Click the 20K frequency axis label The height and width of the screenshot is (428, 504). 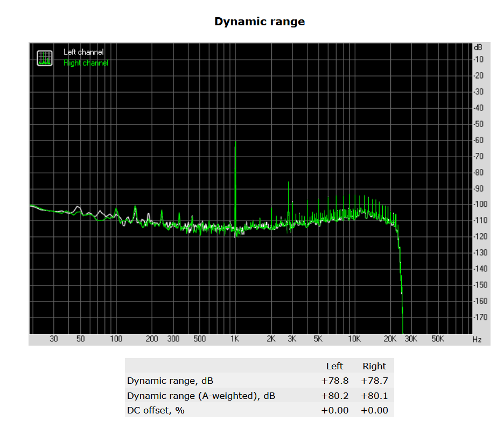390,339
